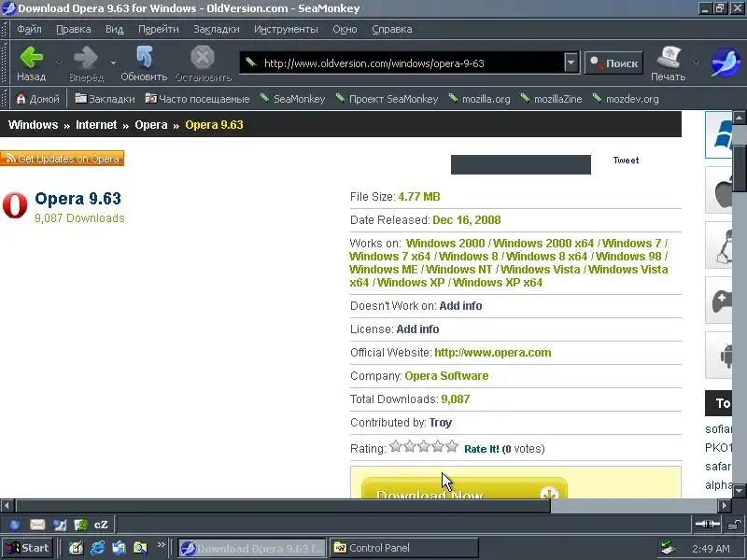
Task: Open Games controller icon in sidebar
Action: (719, 301)
